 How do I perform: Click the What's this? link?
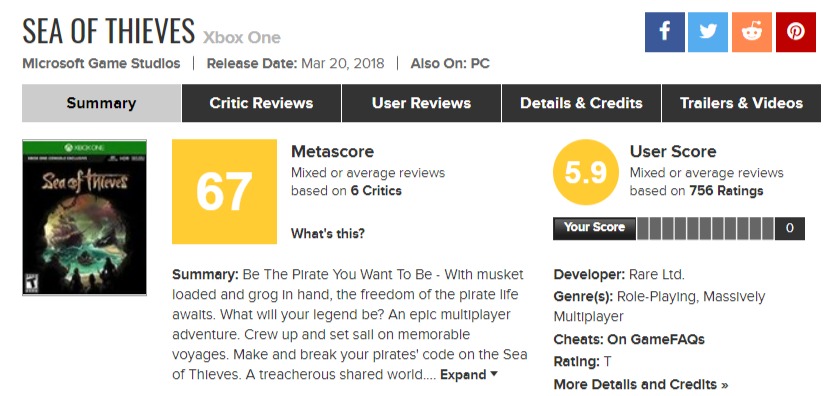click(x=328, y=234)
